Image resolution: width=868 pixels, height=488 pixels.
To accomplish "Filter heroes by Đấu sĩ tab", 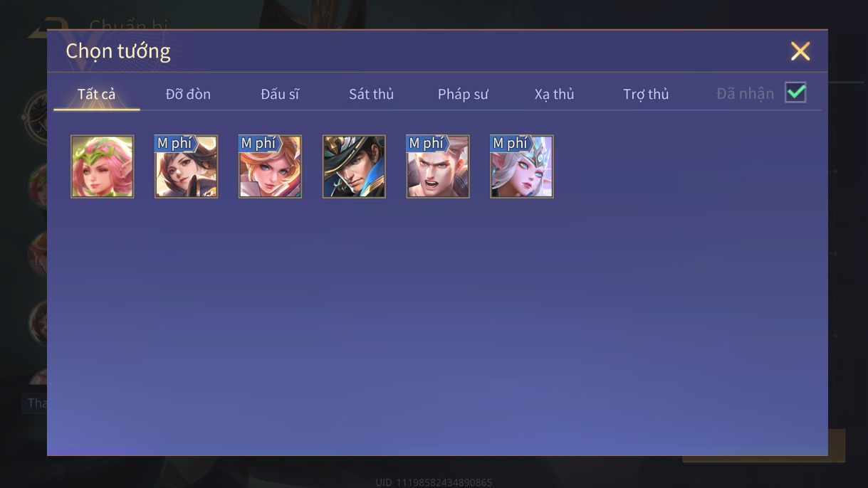I will [280, 94].
